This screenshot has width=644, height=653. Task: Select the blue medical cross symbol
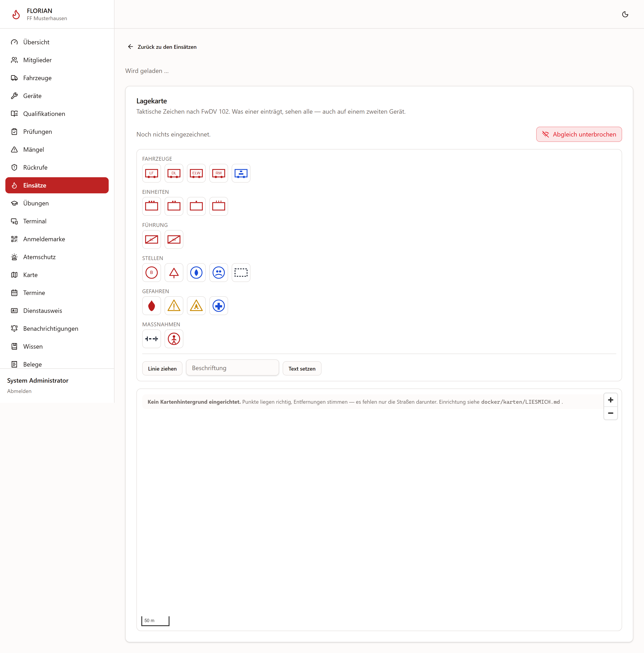pos(218,306)
